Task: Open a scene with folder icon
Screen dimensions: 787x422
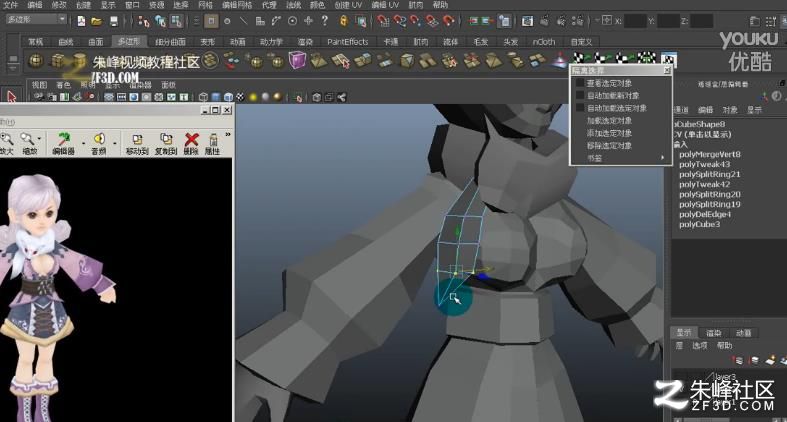Action: pos(96,21)
